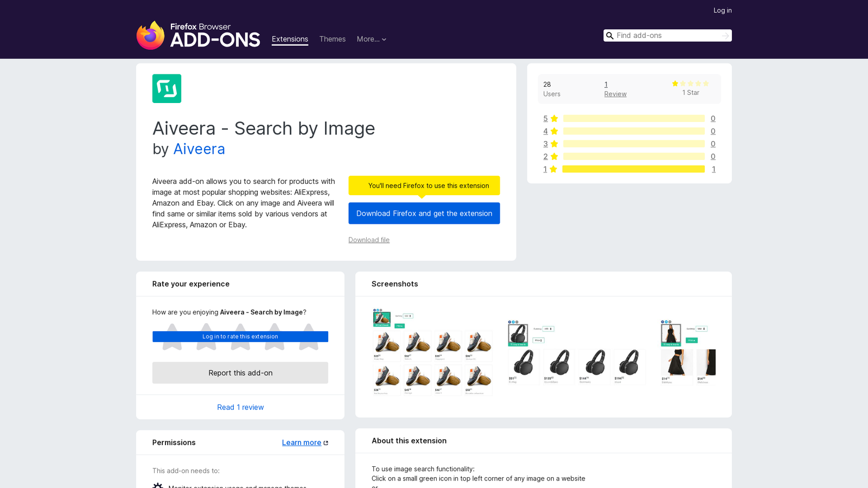Filter reviews by 3 stars
The width and height of the screenshot is (868, 488).
[551, 144]
